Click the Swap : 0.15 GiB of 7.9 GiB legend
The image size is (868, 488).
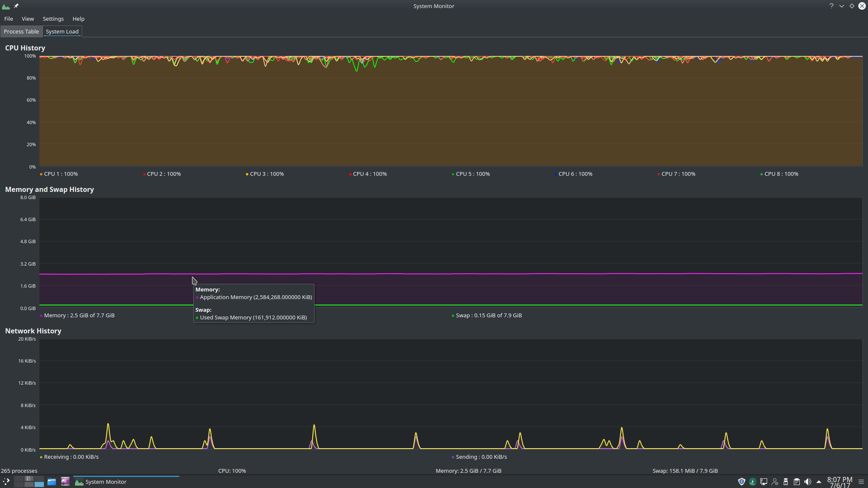[487, 315]
